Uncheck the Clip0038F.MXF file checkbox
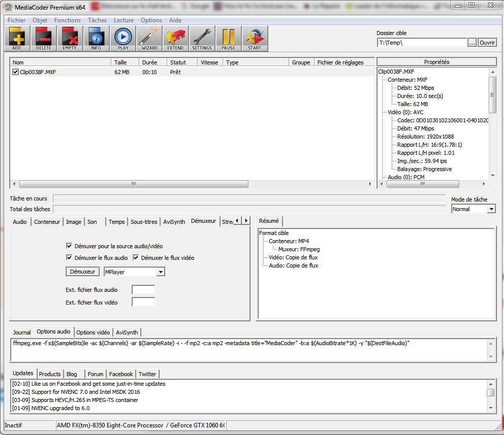 tap(15, 72)
